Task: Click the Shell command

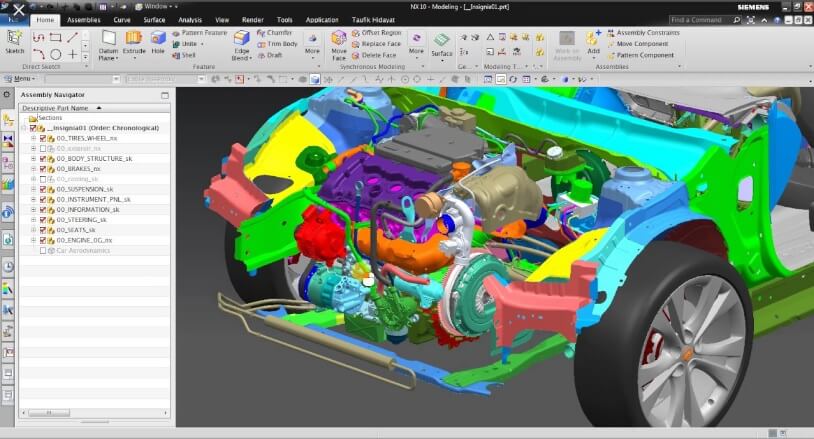Action: [x=184, y=55]
